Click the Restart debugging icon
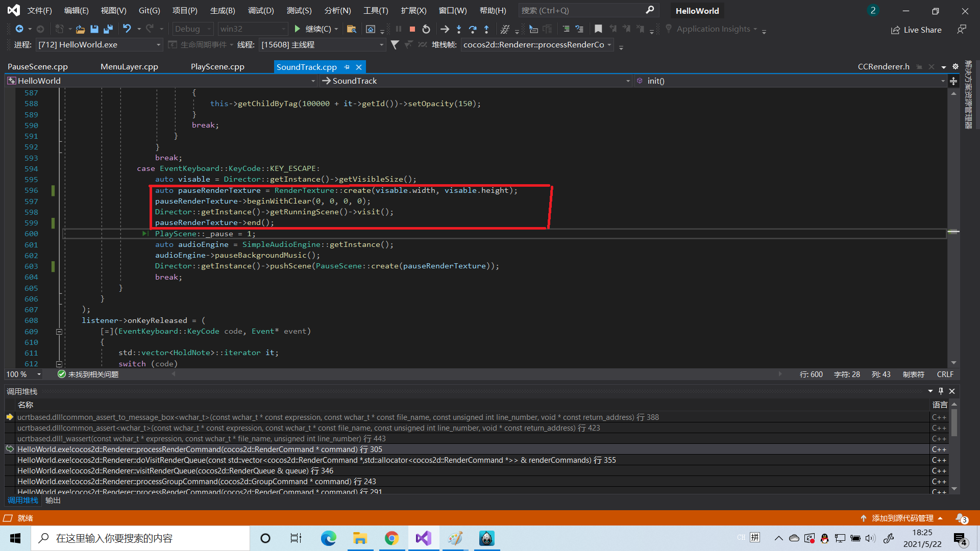This screenshot has height=551, width=980. (x=426, y=29)
